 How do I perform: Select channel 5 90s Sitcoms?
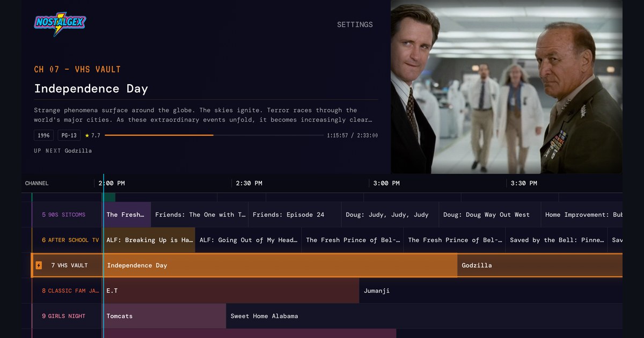click(x=68, y=215)
